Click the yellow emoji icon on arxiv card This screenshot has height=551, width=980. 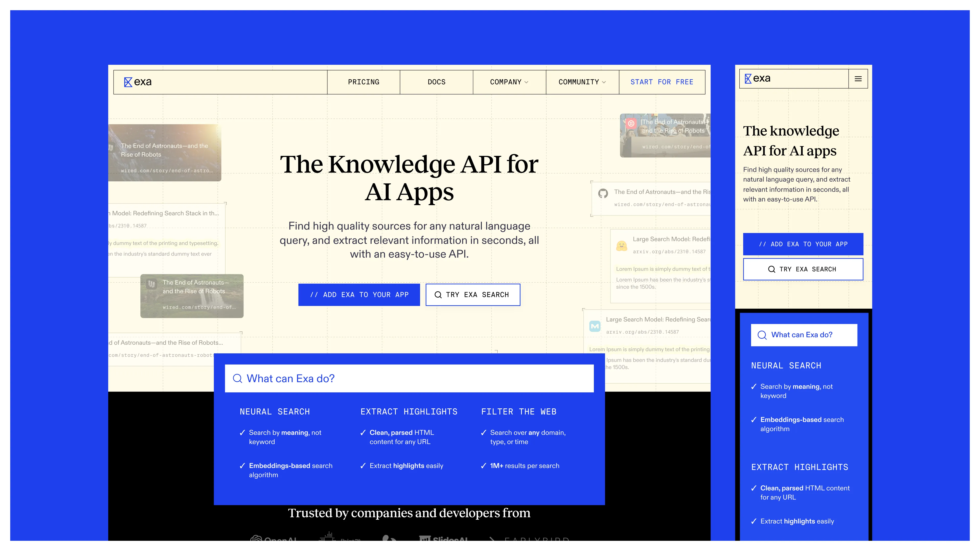[x=622, y=246]
